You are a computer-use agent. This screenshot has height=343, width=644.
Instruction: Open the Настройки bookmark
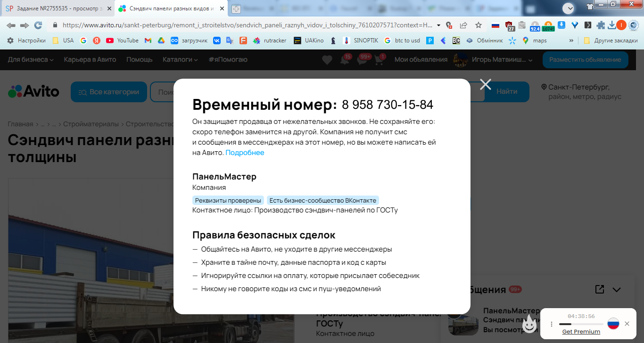pyautogui.click(x=26, y=41)
